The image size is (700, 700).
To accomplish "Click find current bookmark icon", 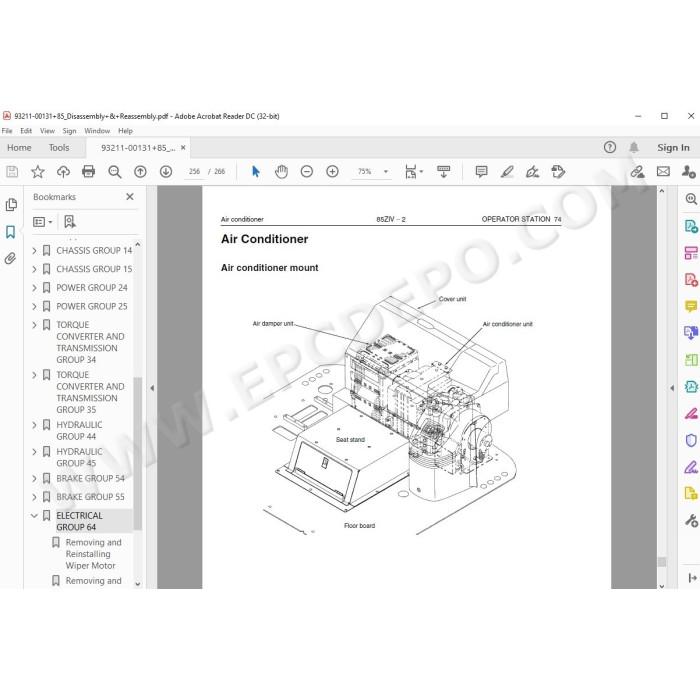I will [x=70, y=221].
